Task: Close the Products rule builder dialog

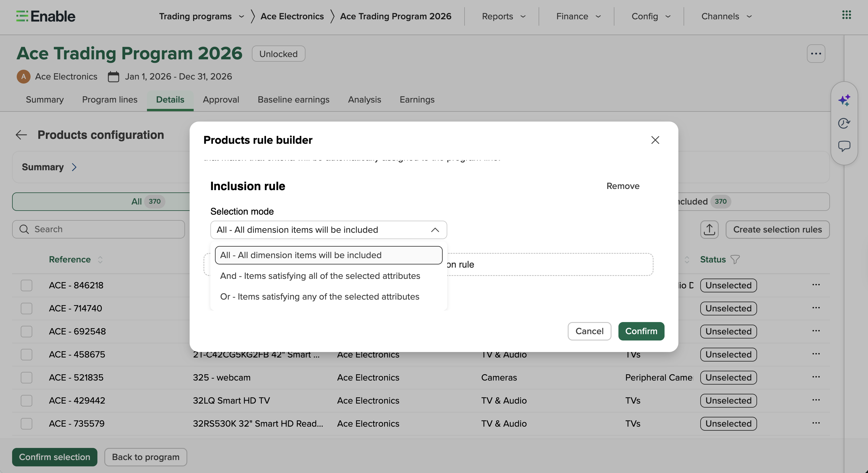Action: coord(655,140)
